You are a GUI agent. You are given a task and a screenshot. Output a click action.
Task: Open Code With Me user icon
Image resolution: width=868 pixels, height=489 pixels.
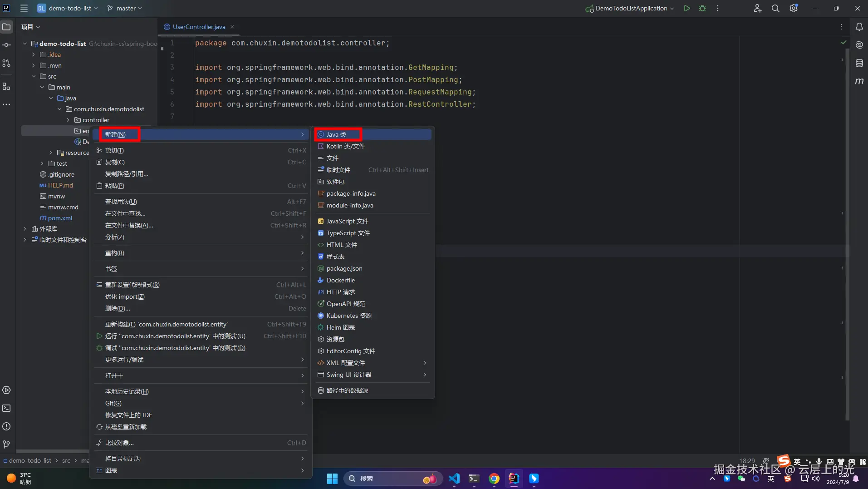pos(757,8)
